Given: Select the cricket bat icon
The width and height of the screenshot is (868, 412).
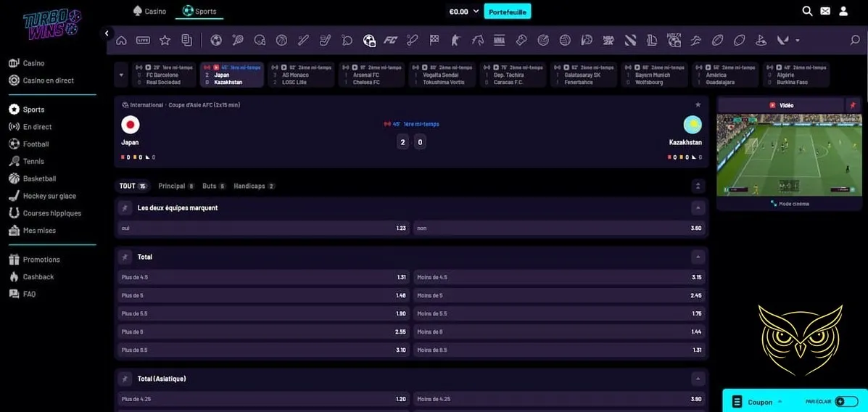Looking at the screenshot, I should pyautogui.click(x=413, y=41).
